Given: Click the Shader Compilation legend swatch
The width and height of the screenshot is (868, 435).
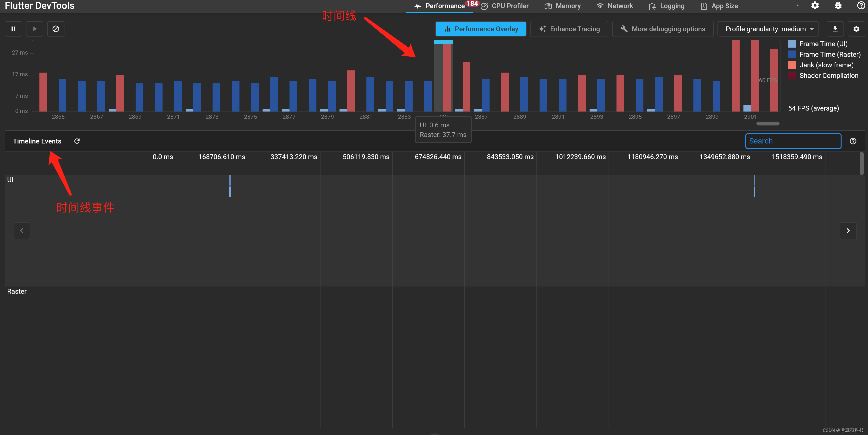Looking at the screenshot, I should coord(792,75).
